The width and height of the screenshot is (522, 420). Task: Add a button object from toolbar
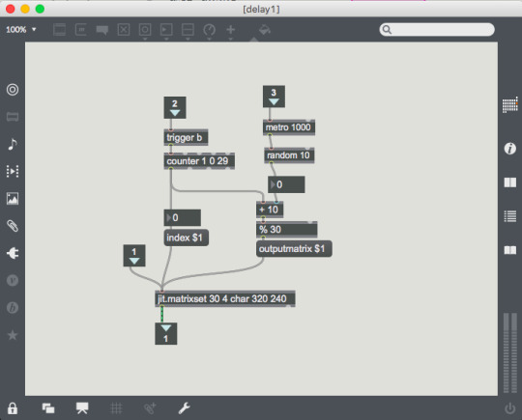coord(145,30)
